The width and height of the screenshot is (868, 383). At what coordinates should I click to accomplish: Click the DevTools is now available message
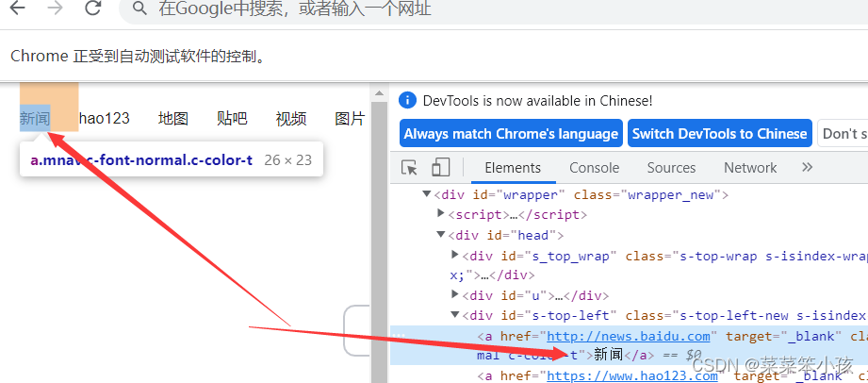click(537, 101)
